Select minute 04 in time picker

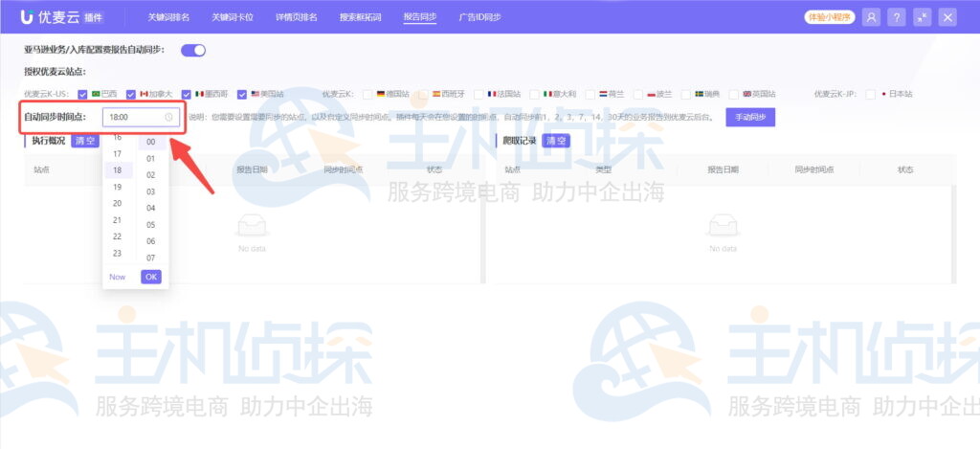tap(151, 209)
